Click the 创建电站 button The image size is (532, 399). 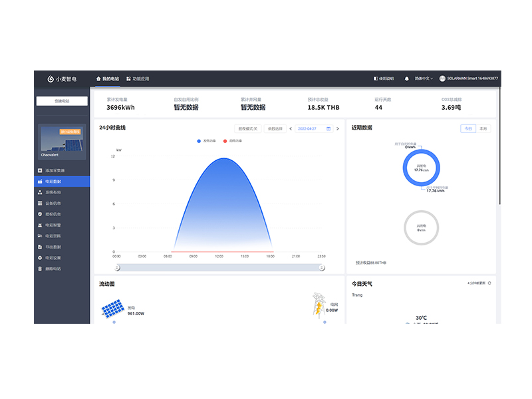(x=62, y=101)
